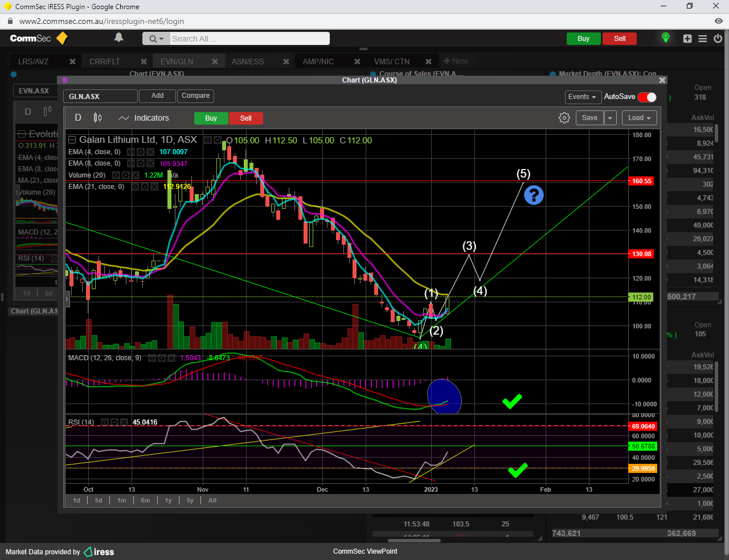Select the 1m chart range
This screenshot has width=729, height=560.
122,500
